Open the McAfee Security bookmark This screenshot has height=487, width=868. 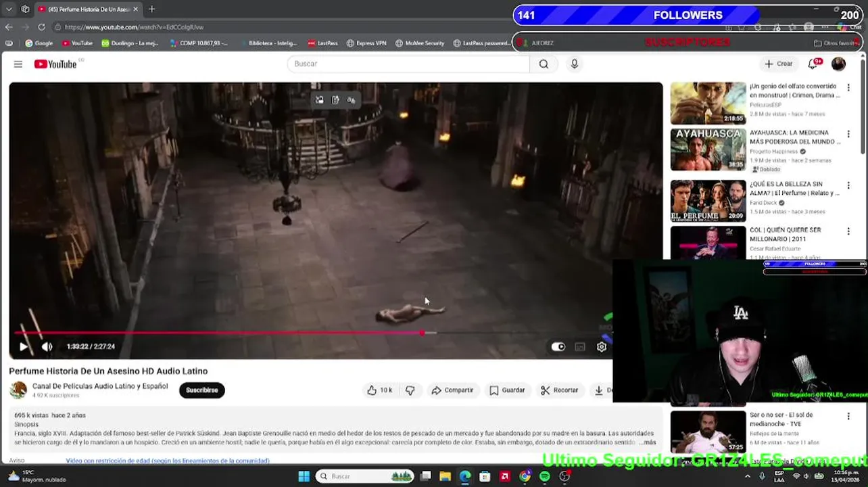click(x=420, y=43)
